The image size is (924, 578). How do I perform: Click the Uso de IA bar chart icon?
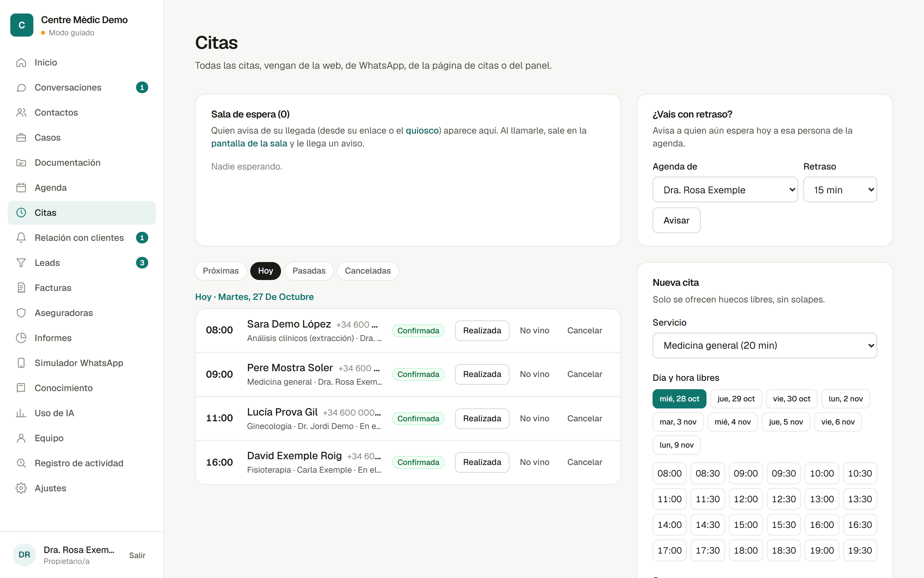coord(21,413)
